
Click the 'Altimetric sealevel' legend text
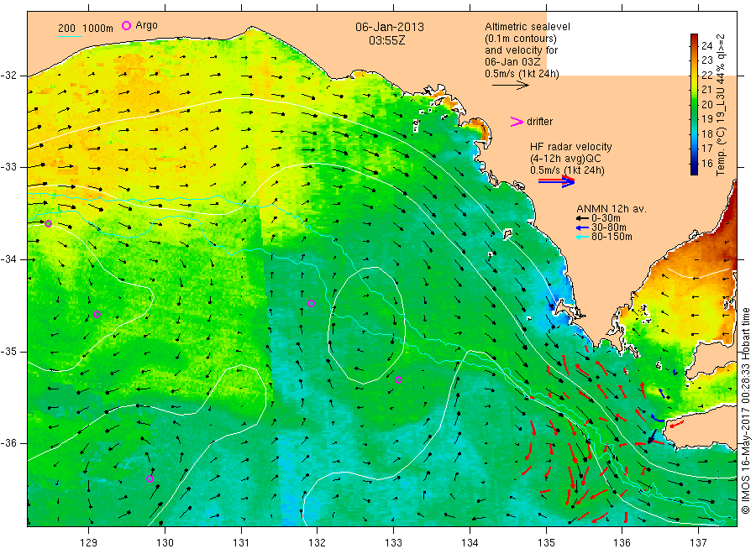tap(528, 27)
